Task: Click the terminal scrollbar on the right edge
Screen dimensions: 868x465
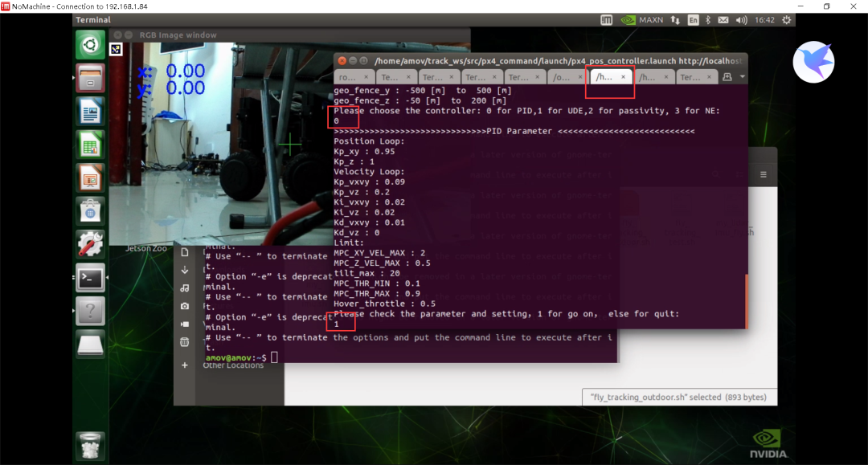Action: (746, 301)
